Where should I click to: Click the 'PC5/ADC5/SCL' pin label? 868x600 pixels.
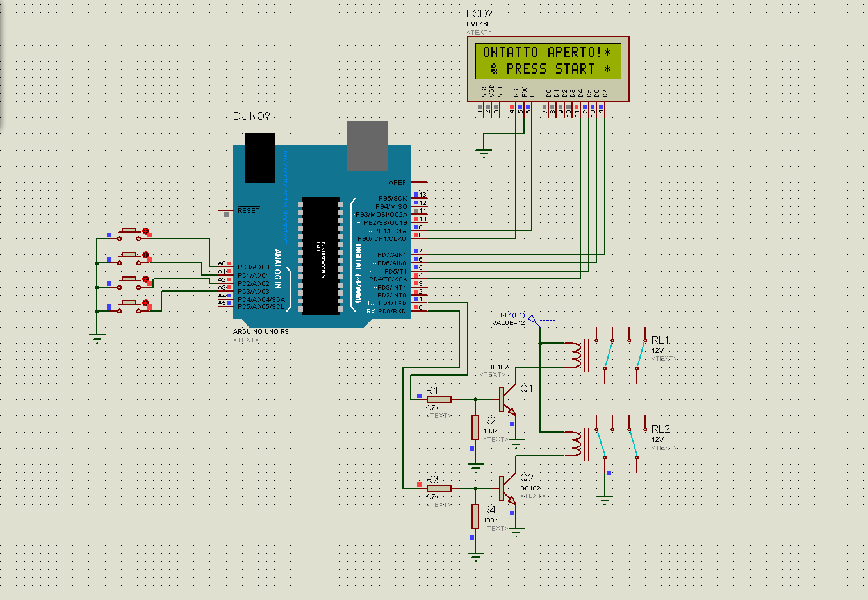click(x=261, y=307)
